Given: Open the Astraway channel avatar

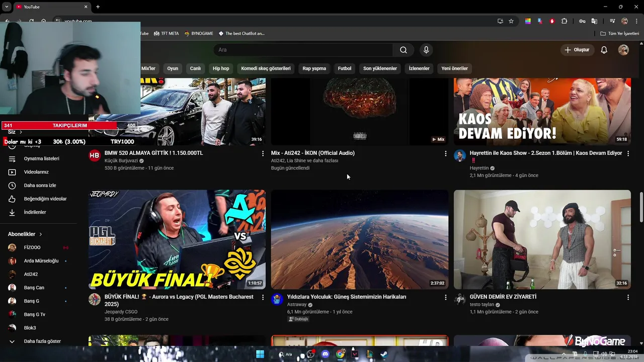Looking at the screenshot, I should [x=277, y=299].
